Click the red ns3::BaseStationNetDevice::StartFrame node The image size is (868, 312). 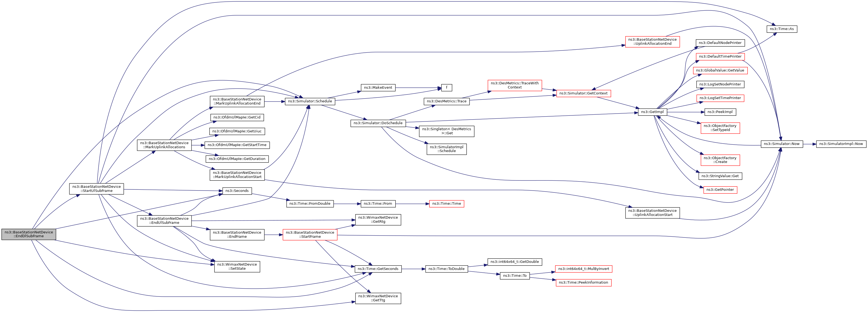310,234
